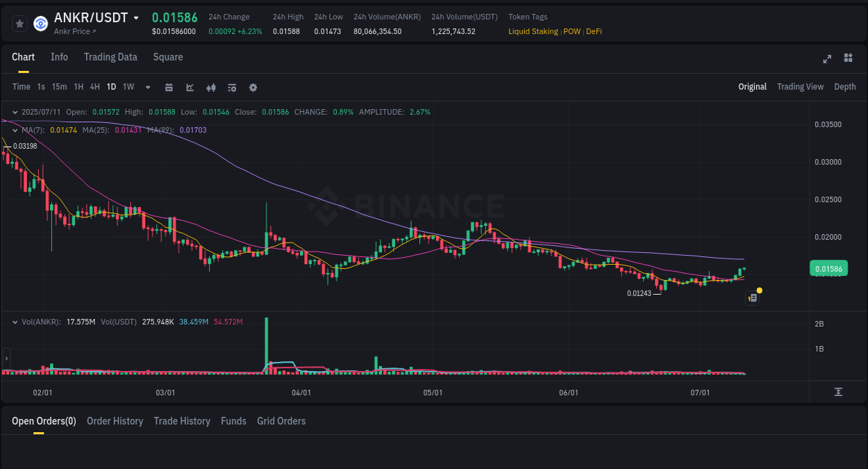Select the line chart style icon
868x469 pixels.
(190, 87)
